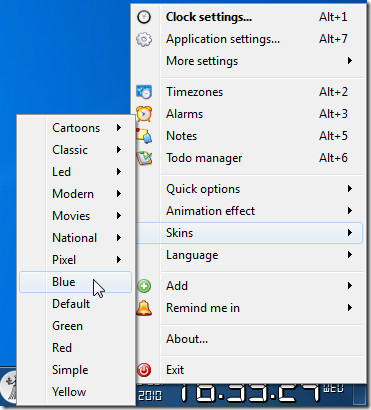Open the Led skin category arrow
Image resolution: width=371 pixels, height=410 pixels.
pos(119,172)
